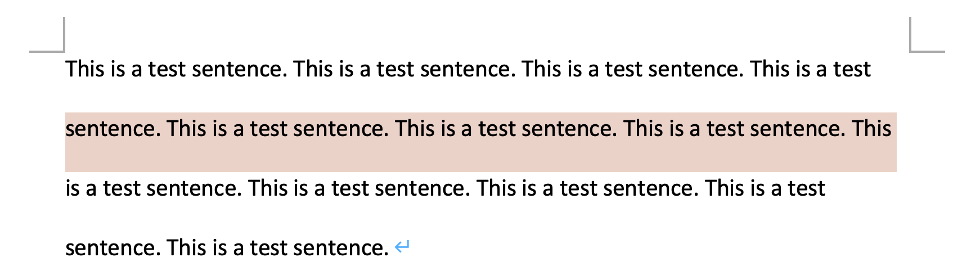Click the final "sentence." before the return mark
980x280 pixels.
pos(341,248)
